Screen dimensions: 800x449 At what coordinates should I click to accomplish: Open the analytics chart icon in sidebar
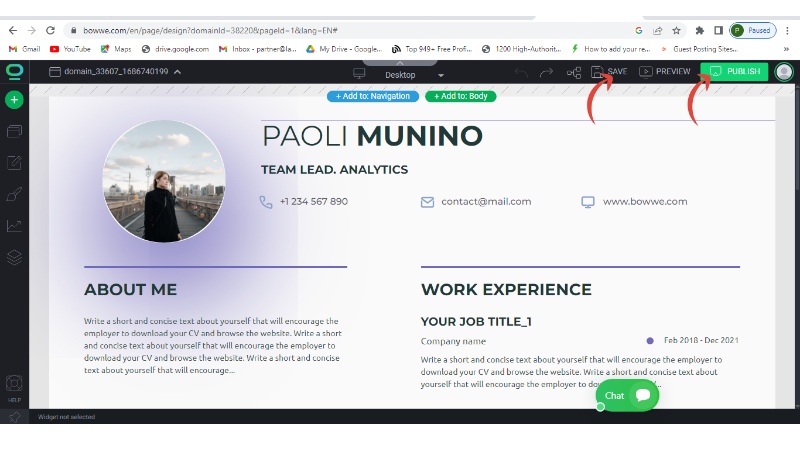point(14,226)
